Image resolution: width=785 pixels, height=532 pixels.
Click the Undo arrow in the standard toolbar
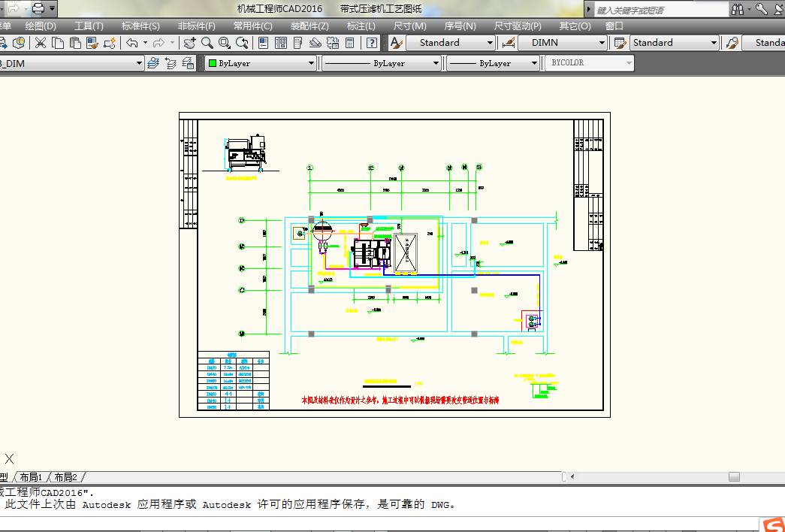coord(132,43)
